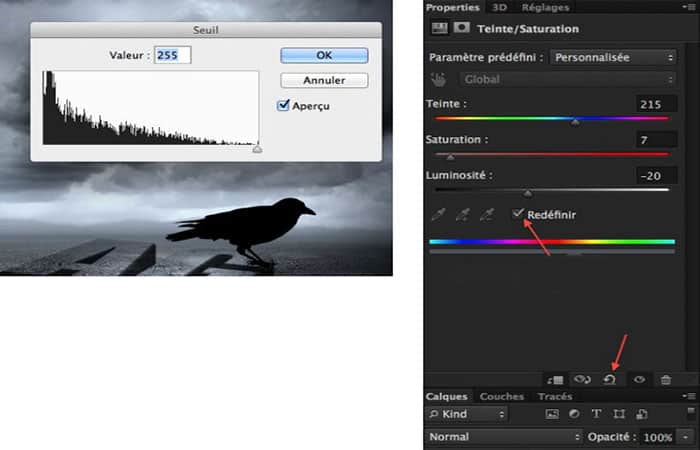The height and width of the screenshot is (450, 700).
Task: Uncheck the Aperçu checkbox in Seuil dialog
Action: click(283, 105)
